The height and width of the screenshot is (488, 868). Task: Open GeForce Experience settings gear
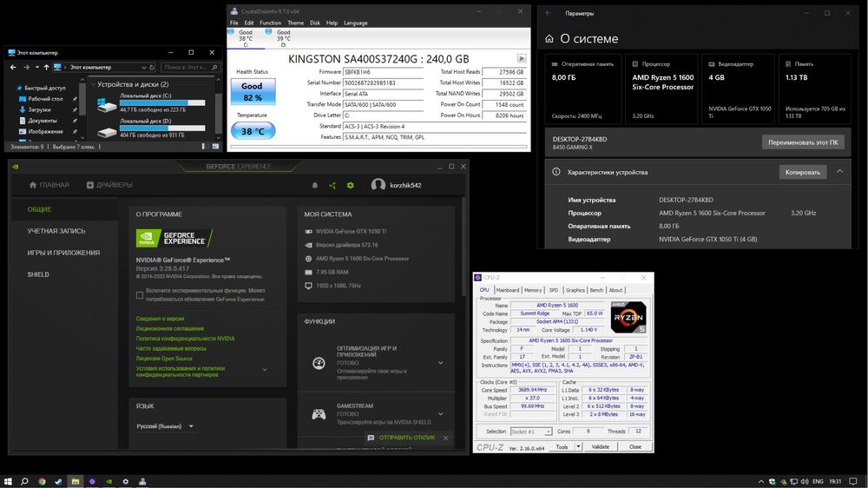pos(351,186)
